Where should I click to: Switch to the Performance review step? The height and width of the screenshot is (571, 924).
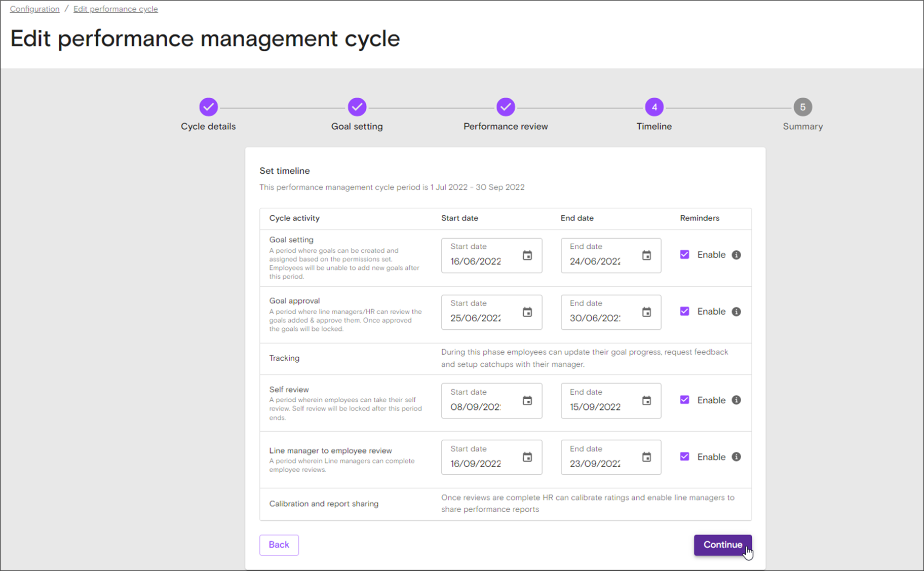point(505,107)
